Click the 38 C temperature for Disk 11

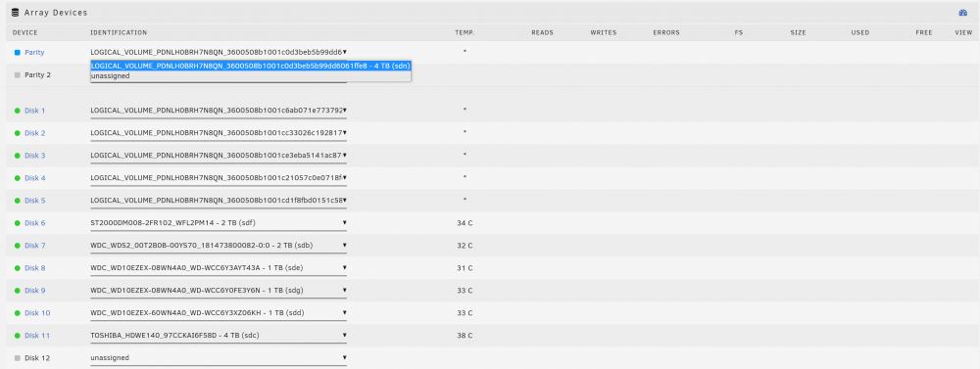pyautogui.click(x=465, y=336)
